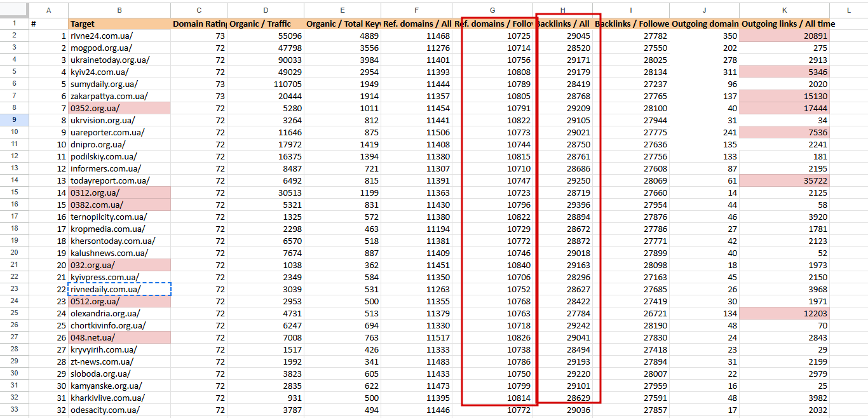Select cell uareporter.com.ua/
868x418 pixels.
click(119, 132)
